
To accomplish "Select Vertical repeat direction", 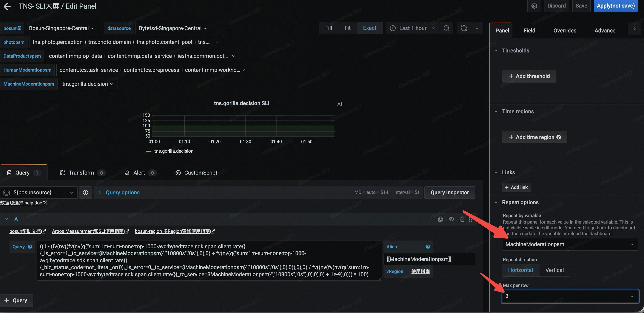I will click(x=554, y=270).
